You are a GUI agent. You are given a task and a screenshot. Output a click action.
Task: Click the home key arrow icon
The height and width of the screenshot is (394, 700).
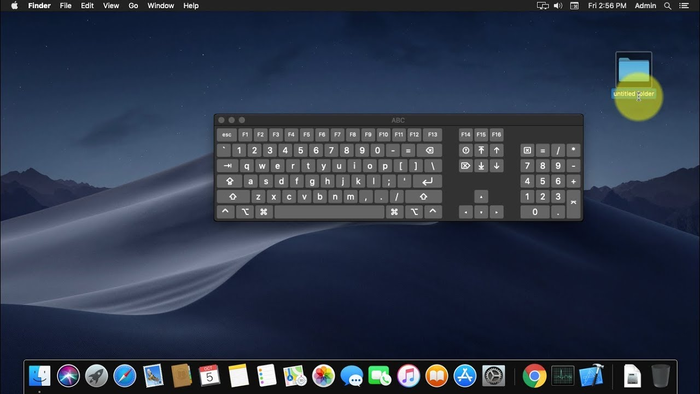click(481, 150)
